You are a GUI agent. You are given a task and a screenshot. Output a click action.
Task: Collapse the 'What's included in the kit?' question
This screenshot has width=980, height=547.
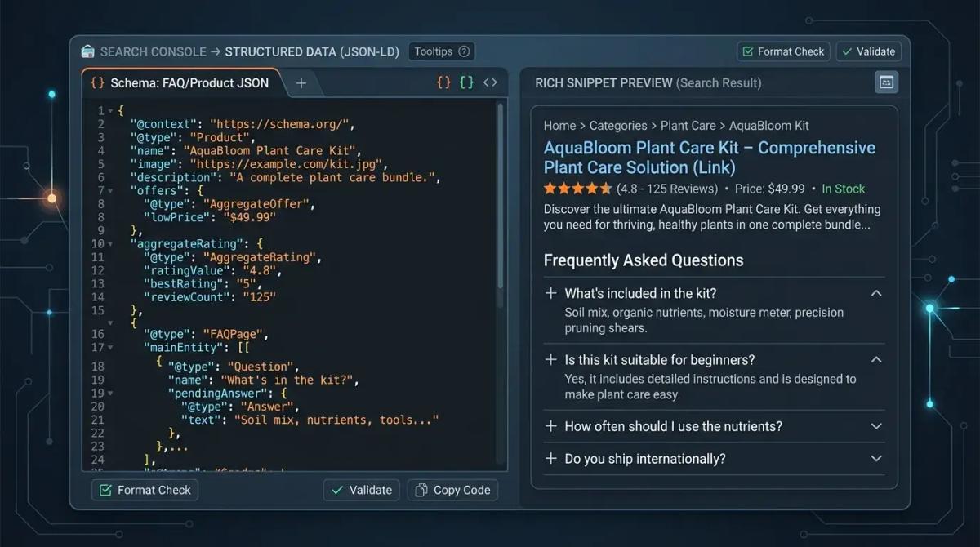click(876, 293)
